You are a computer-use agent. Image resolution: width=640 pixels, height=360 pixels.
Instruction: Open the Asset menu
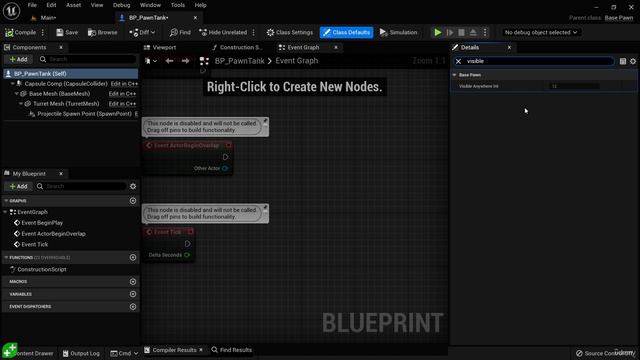(73, 5)
